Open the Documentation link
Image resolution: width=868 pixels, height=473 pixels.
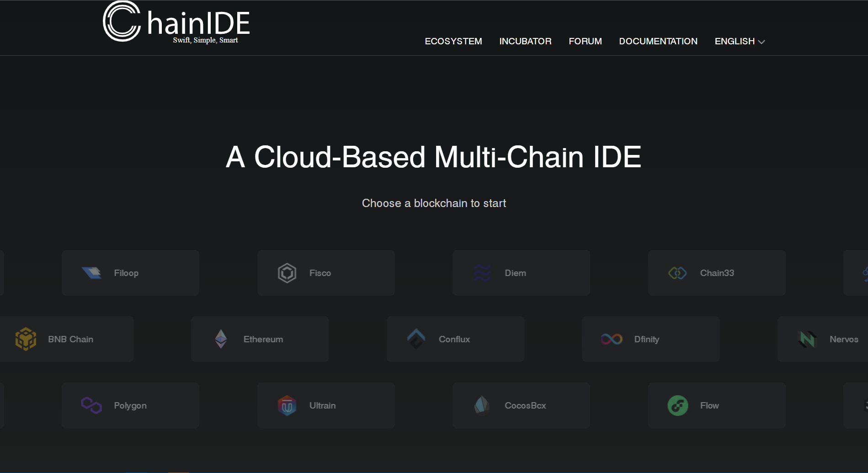pyautogui.click(x=658, y=41)
